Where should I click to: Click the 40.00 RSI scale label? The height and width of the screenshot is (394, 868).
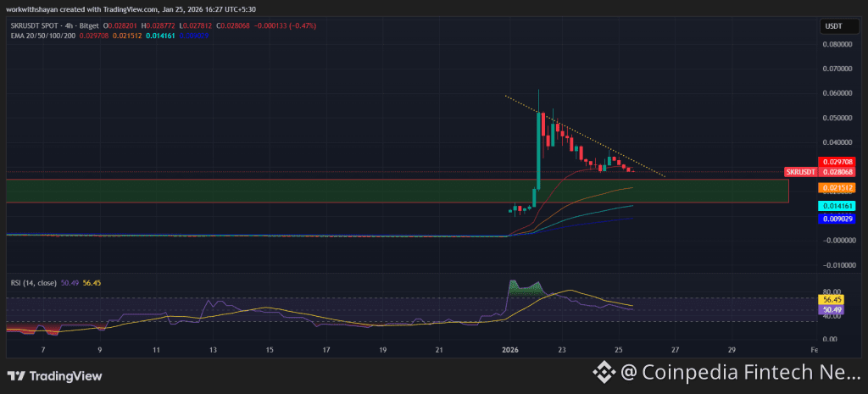coord(832,317)
